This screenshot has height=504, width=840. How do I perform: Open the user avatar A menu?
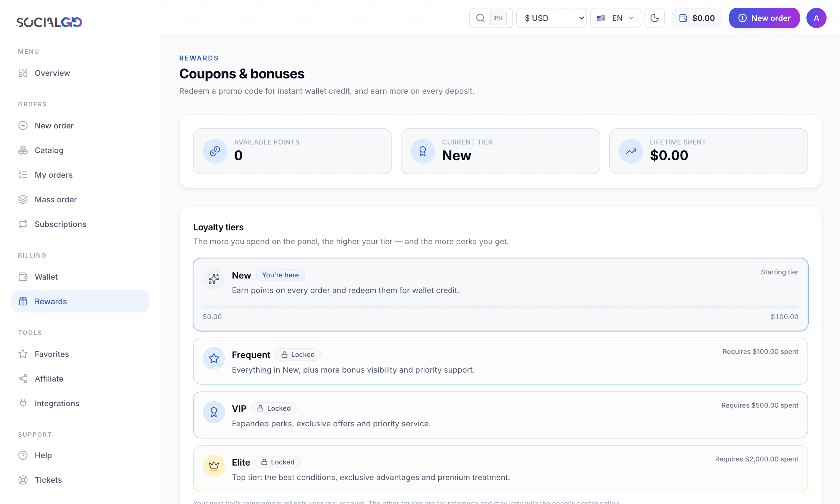click(x=816, y=18)
